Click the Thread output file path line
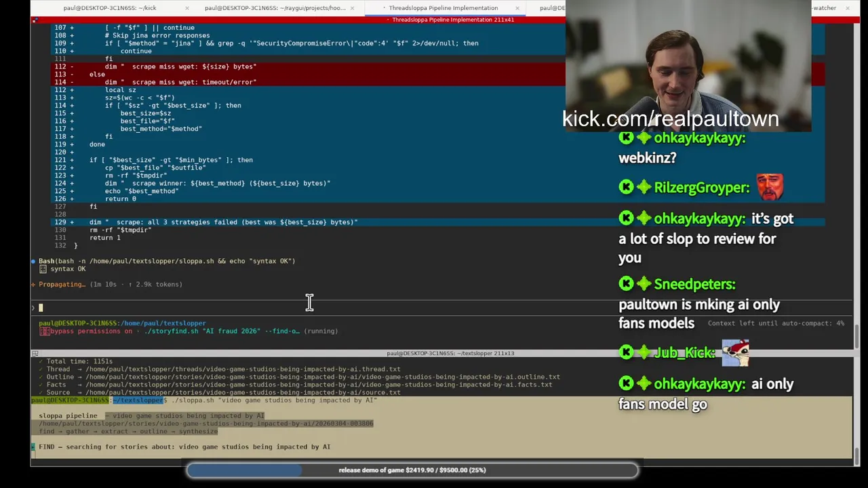This screenshot has height=488, width=868. pyautogui.click(x=220, y=369)
